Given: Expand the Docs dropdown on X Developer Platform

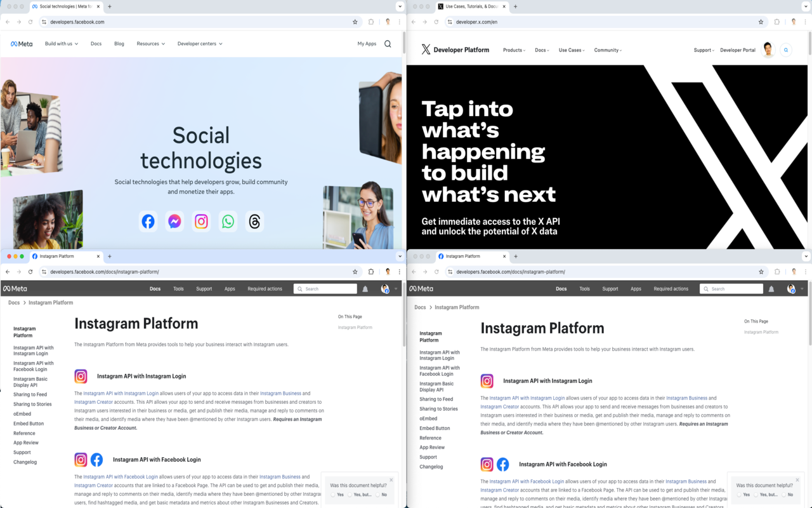Looking at the screenshot, I should click(542, 50).
